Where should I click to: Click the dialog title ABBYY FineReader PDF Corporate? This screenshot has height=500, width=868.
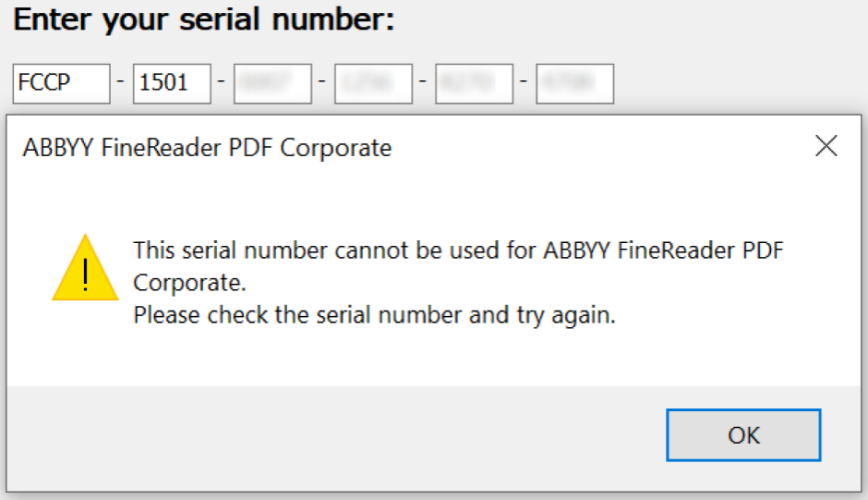[x=207, y=148]
